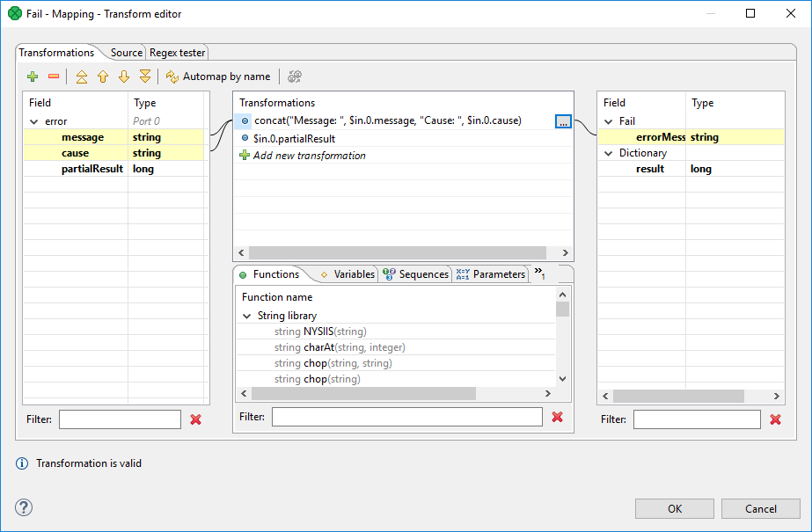
Task: Open the Regex tester tab
Action: [177, 53]
